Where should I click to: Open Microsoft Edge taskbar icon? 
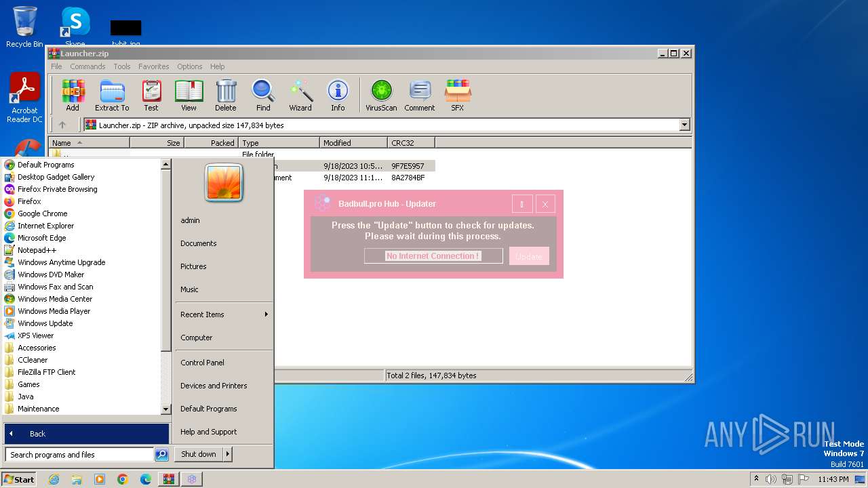pos(146,479)
